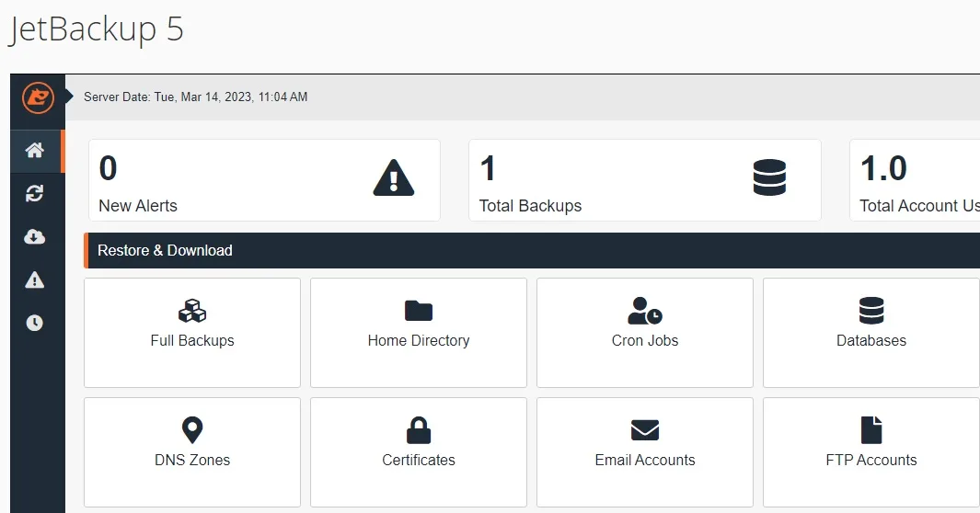Click the Restore & Download section header

coord(165,250)
